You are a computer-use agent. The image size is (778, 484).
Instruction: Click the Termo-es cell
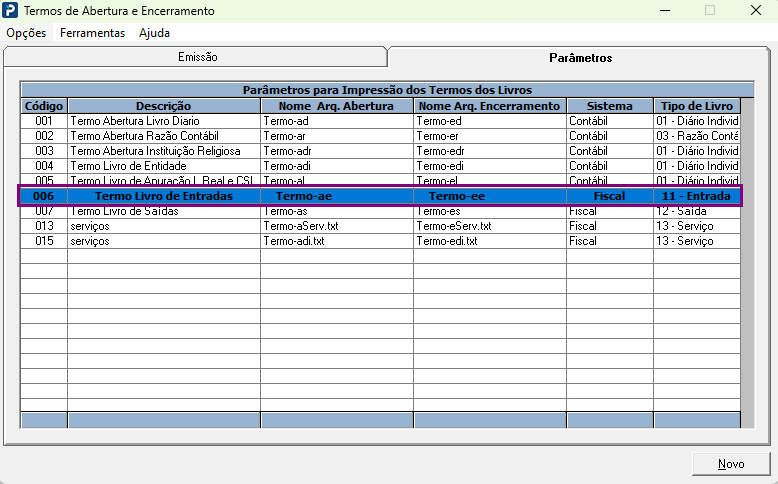[489, 211]
